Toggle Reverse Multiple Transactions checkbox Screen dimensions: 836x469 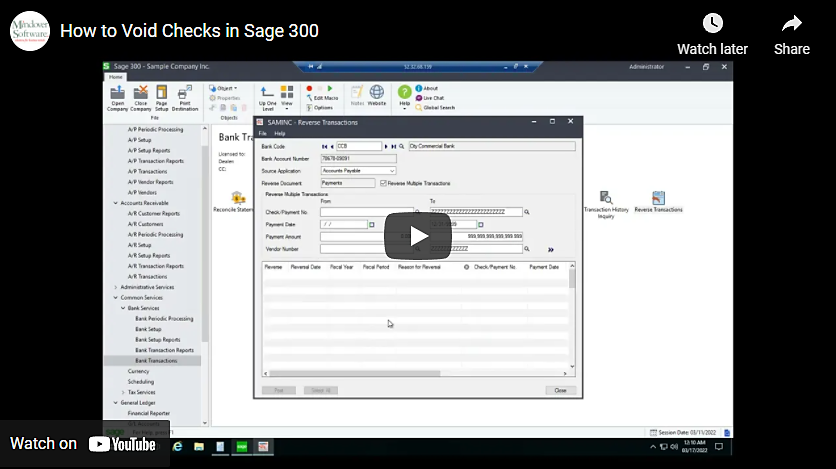point(383,183)
